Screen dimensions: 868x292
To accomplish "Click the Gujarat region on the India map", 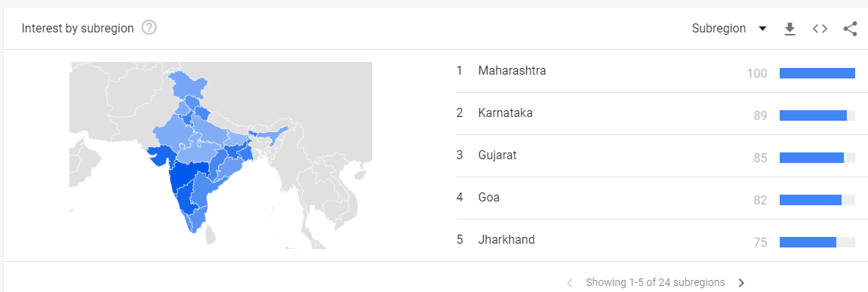I will pos(159,154).
